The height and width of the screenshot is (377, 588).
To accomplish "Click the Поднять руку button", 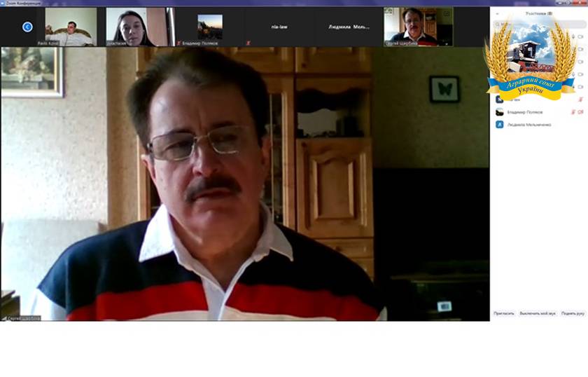I will point(573,313).
